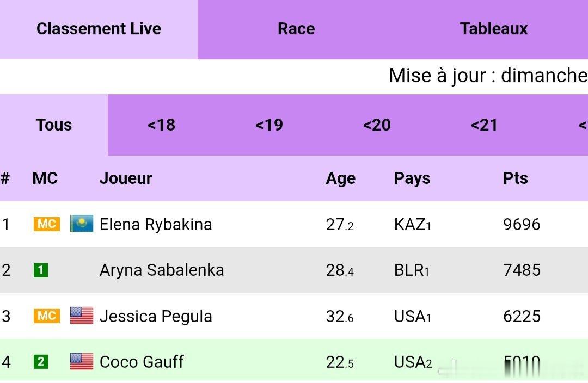Click the USA flag next to Coco Gauff

pos(82,362)
